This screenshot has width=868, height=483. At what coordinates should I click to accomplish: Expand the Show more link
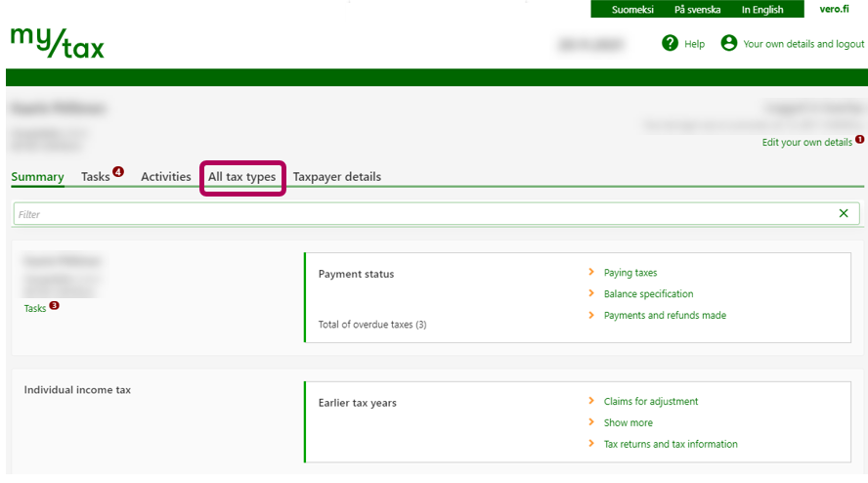coord(628,422)
